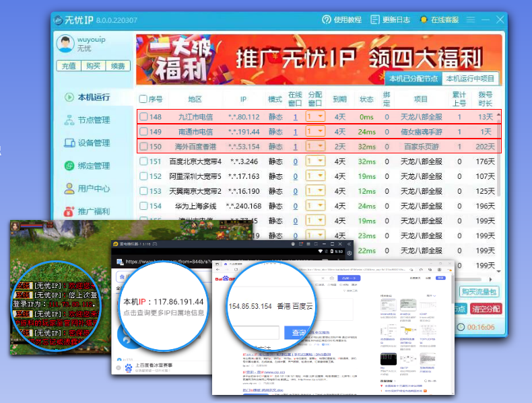This screenshot has height=403, width=532.
Task: Open 用户中心 in the sidebar
Action: (x=87, y=188)
